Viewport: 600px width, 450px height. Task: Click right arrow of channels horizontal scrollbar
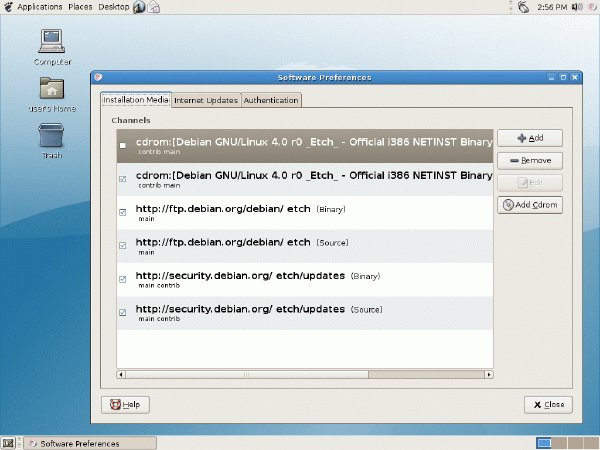pos(489,374)
